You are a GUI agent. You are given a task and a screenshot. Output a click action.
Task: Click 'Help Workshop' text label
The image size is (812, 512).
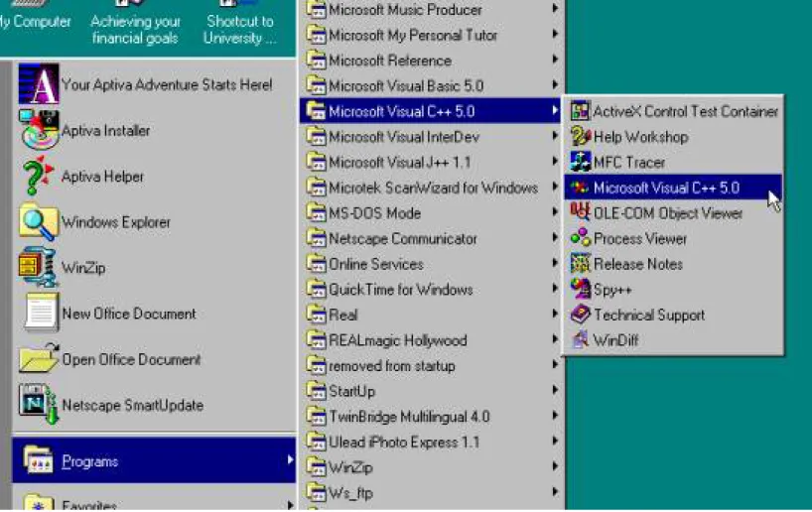tap(640, 137)
